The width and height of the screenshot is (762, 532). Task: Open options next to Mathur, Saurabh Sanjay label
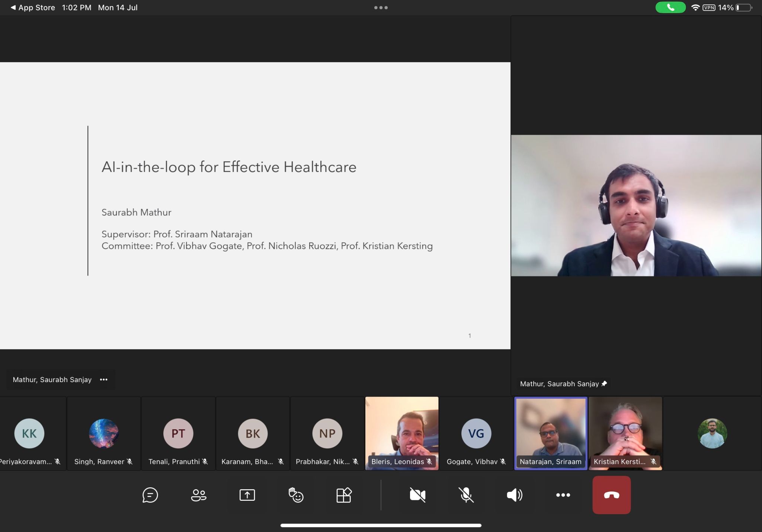point(104,379)
